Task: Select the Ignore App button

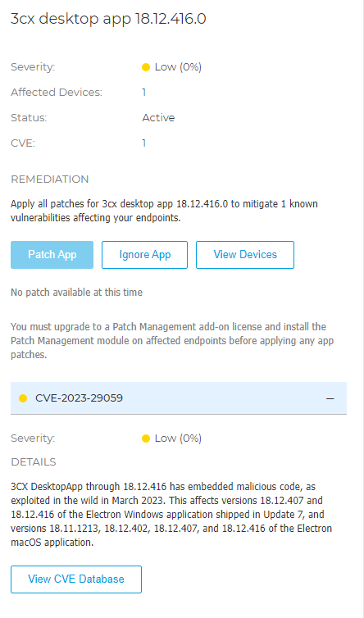Action: 145,255
